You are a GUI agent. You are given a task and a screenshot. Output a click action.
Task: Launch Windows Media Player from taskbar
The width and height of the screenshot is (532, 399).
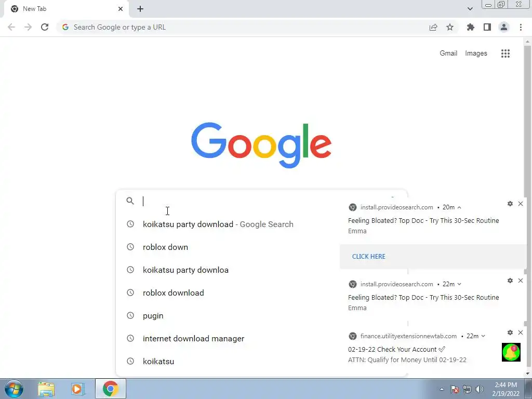pyautogui.click(x=77, y=389)
